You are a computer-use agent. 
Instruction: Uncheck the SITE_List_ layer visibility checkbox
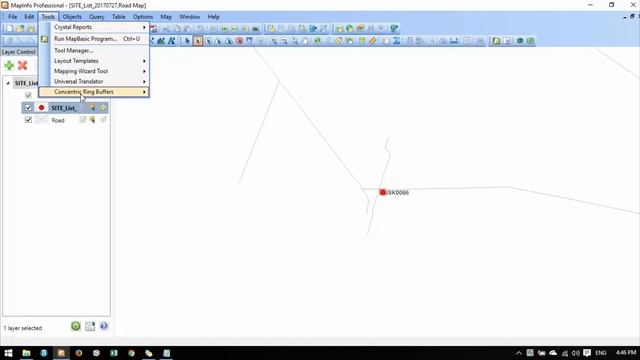click(28, 108)
